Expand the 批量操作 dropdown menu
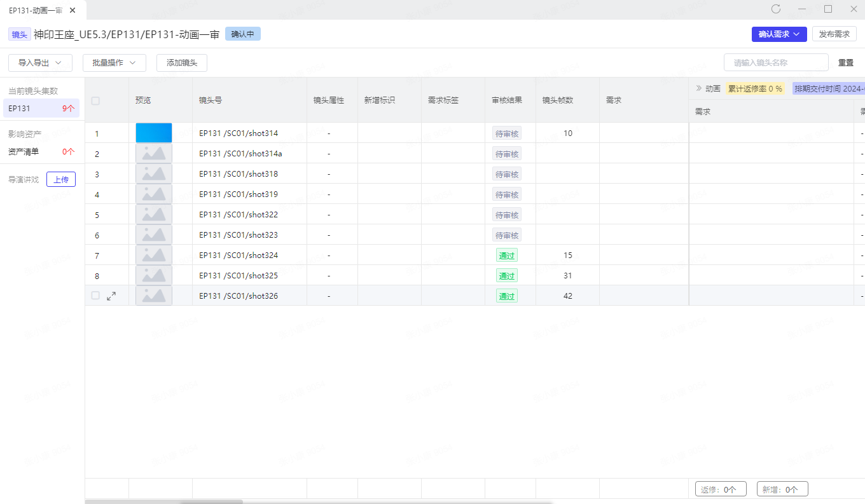Image resolution: width=865 pixels, height=504 pixels. point(114,63)
